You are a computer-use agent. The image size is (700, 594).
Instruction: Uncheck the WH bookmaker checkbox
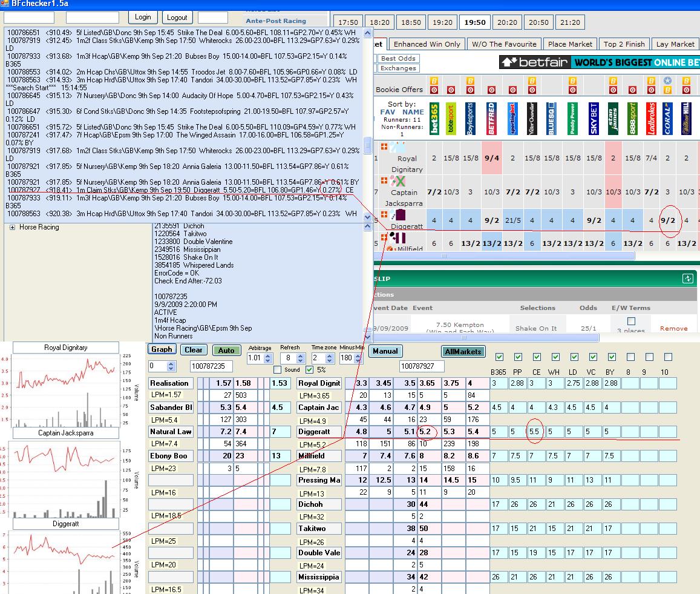[555, 357]
